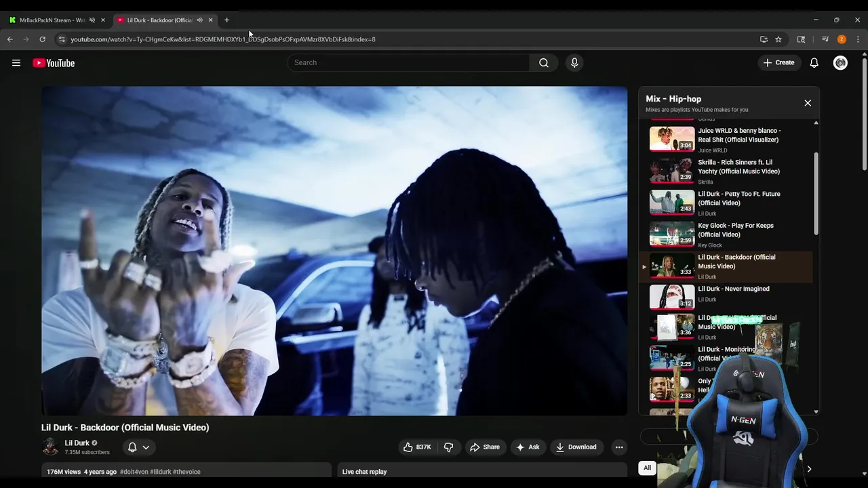Image resolution: width=868 pixels, height=488 pixels.
Task: Open the subscription notification bell dropdown
Action: [138, 447]
